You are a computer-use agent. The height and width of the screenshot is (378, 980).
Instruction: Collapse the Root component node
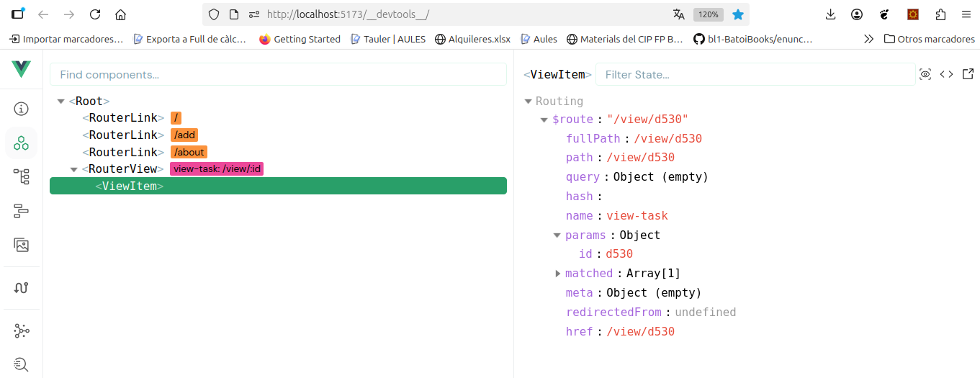pyautogui.click(x=61, y=102)
